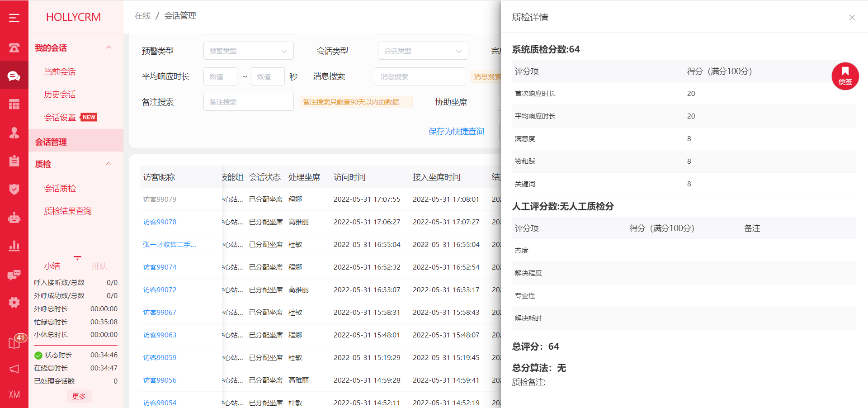This screenshot has width=868, height=408.
Task: Collapse the 质检 menu section
Action: pos(108,164)
